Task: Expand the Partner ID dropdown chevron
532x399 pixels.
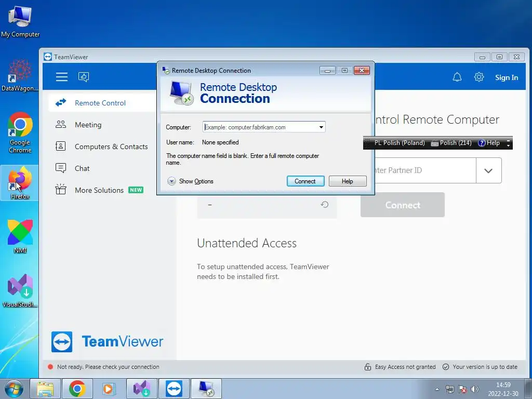Action: [488, 170]
